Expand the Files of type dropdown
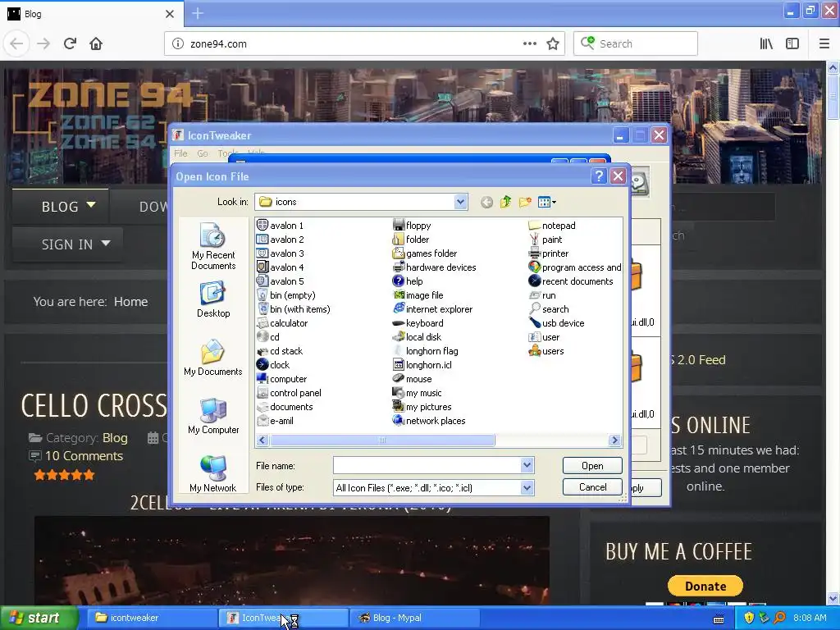Image resolution: width=840 pixels, height=630 pixels. (527, 487)
